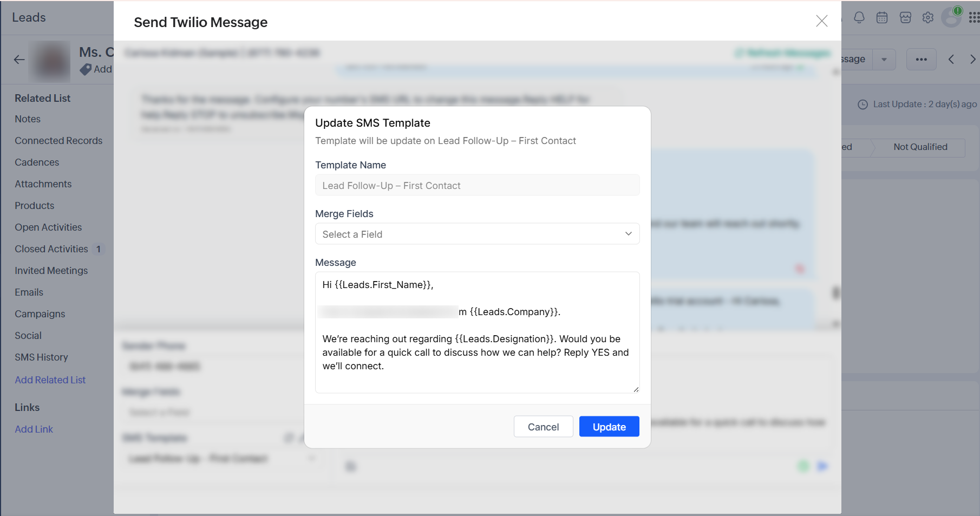This screenshot has width=980, height=516.
Task: Open Attachments in Related List
Action: tap(43, 184)
